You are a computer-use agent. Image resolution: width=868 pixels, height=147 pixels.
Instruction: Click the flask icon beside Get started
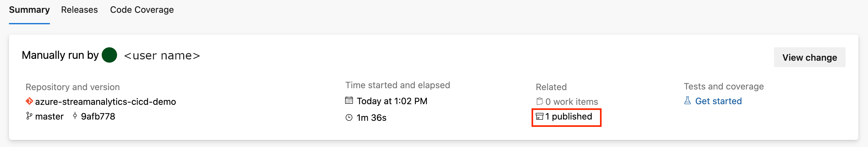(x=688, y=101)
